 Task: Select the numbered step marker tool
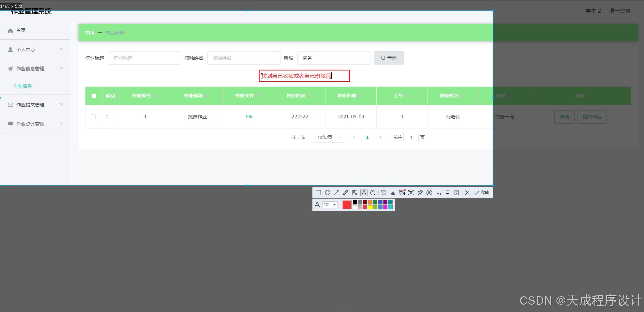(x=373, y=193)
